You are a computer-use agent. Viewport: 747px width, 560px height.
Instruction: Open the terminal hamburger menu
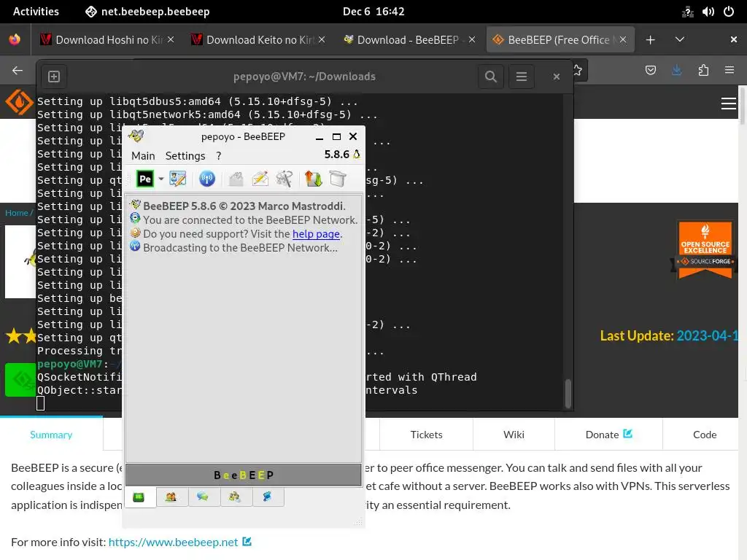tap(521, 76)
